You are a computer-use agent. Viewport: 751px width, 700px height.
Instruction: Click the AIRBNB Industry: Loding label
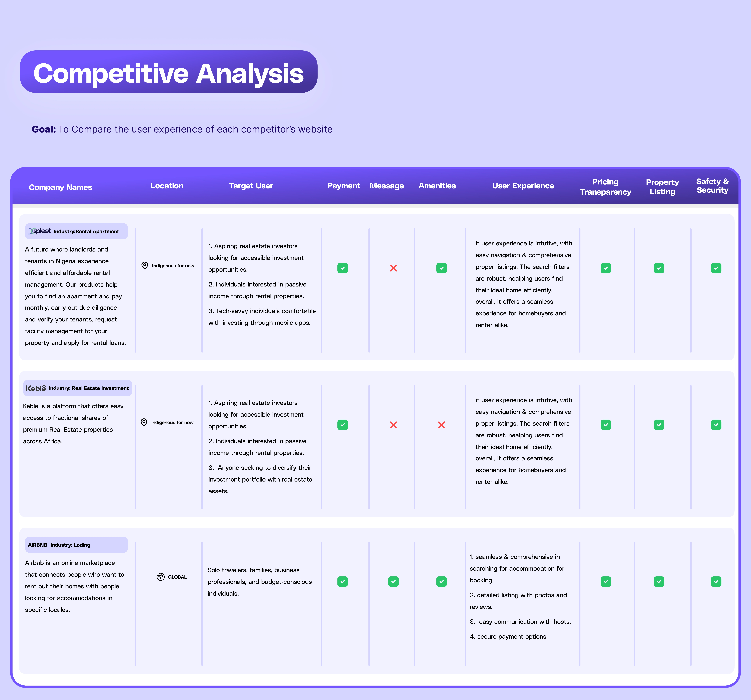[59, 545]
